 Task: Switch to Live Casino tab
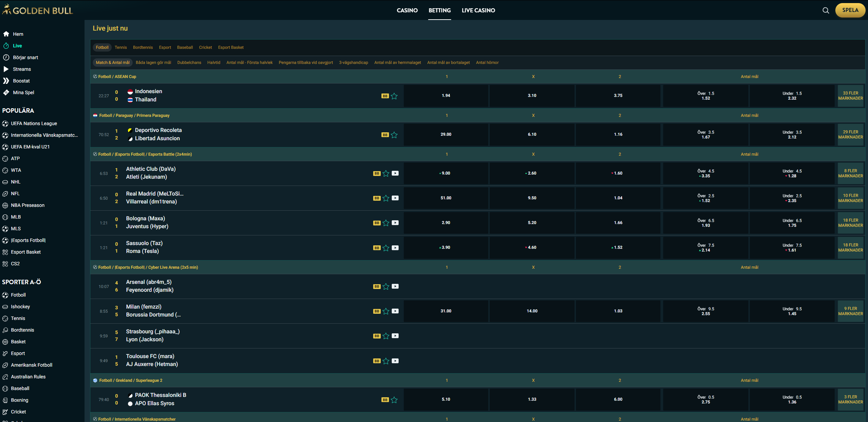tap(478, 10)
